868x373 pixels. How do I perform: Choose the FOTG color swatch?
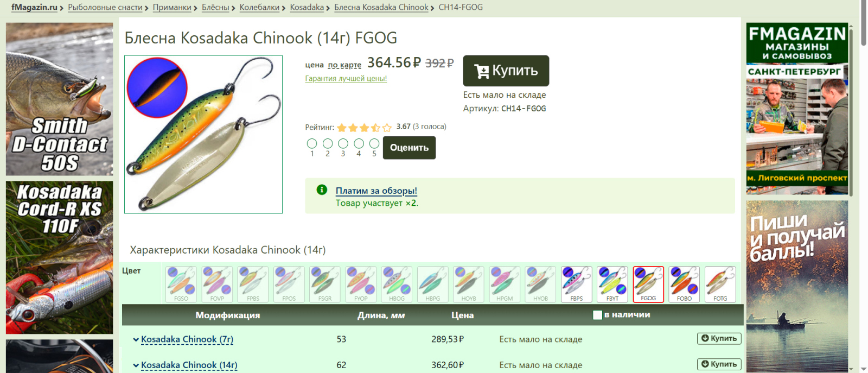(x=720, y=283)
